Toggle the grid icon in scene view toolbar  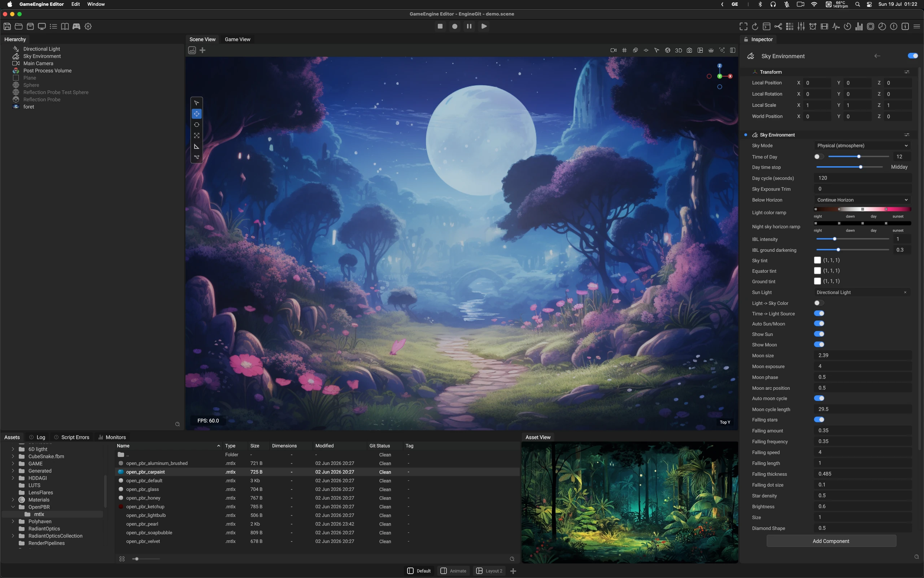pos(624,50)
